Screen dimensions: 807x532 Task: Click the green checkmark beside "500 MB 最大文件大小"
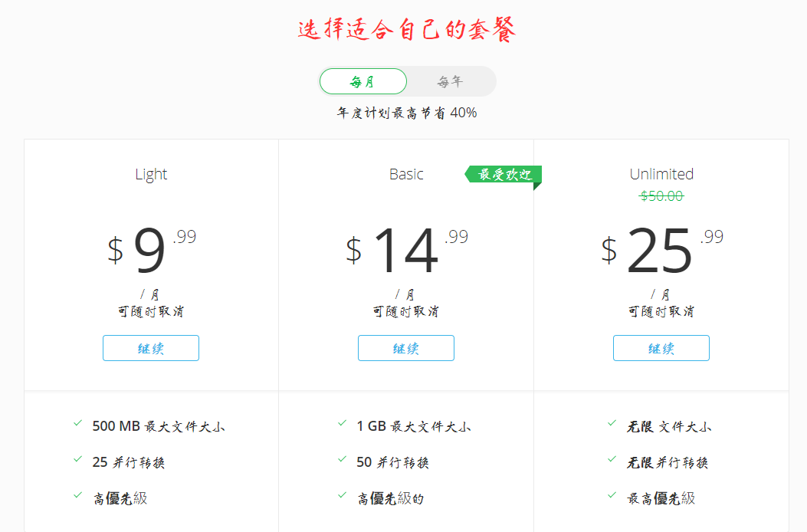(x=77, y=422)
